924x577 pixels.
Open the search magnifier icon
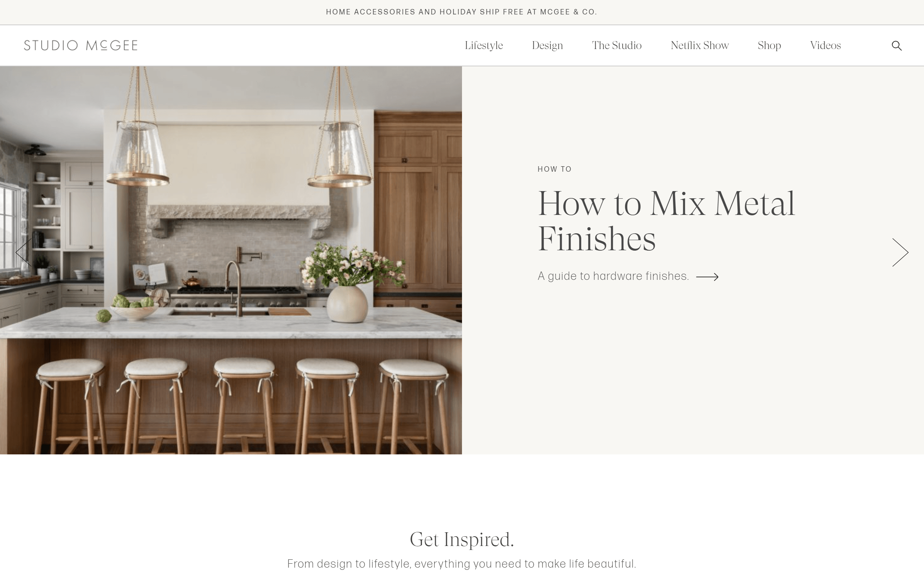[x=897, y=45]
